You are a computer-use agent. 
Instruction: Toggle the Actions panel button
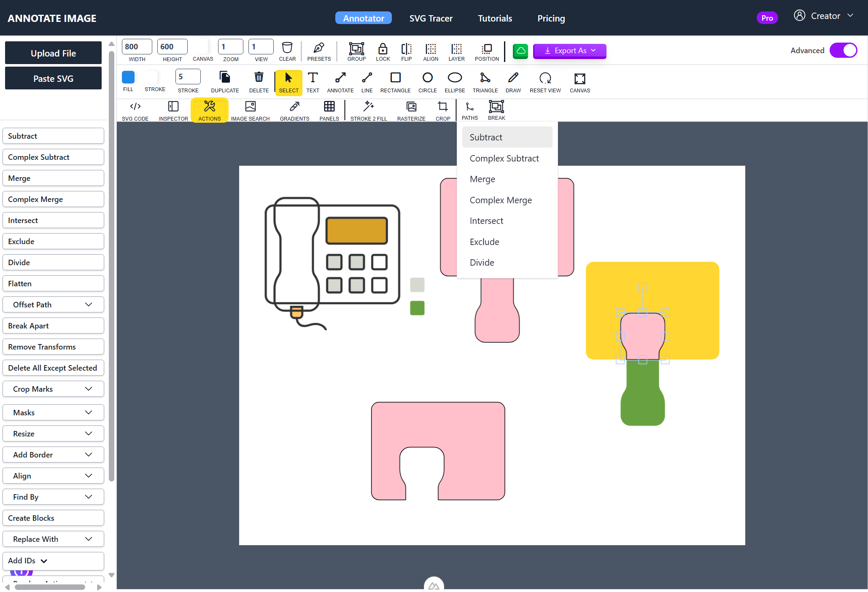click(210, 110)
